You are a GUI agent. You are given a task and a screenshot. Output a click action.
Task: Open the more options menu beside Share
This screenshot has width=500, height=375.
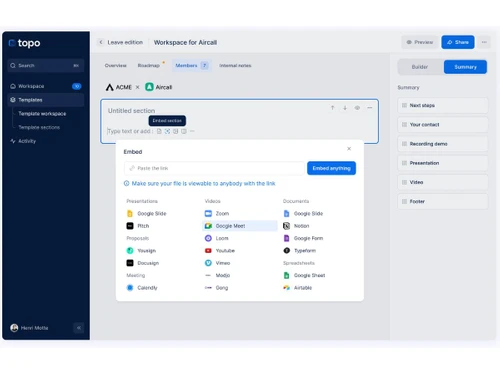(x=484, y=42)
